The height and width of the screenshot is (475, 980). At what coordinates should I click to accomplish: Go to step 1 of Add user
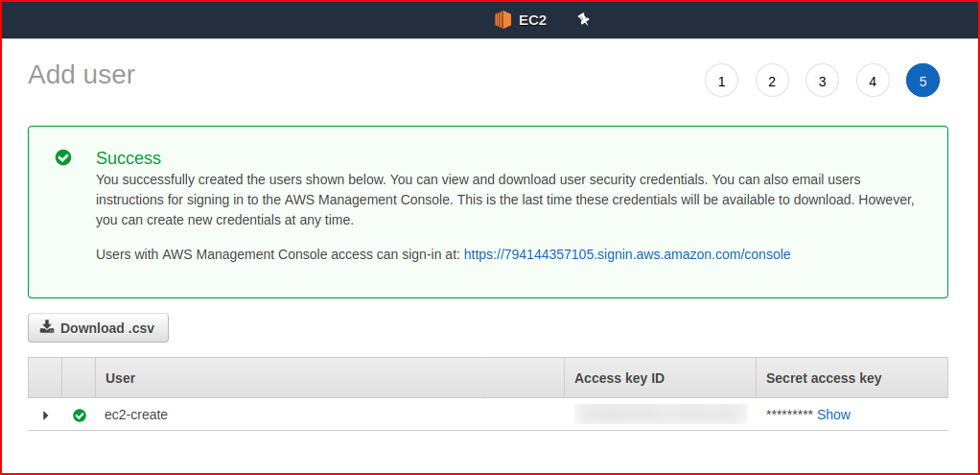click(x=721, y=81)
